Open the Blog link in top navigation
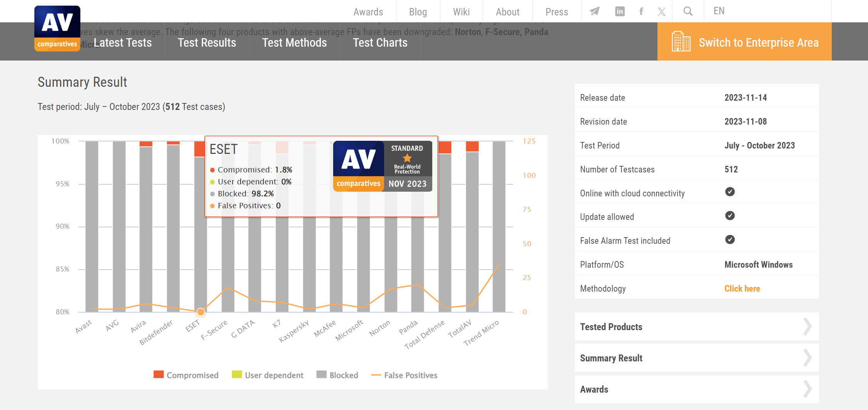Screen dimensions: 868x410 coord(418,12)
